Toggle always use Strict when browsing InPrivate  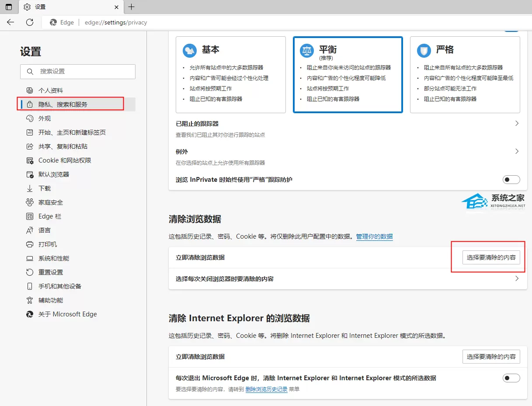[511, 180]
